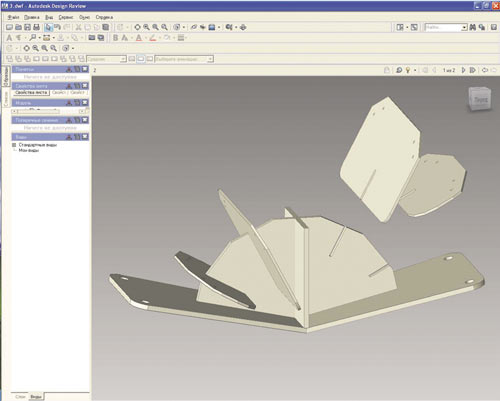Select the Text markup tool A icon
The width and height of the screenshot is (500, 401).
click(9, 38)
